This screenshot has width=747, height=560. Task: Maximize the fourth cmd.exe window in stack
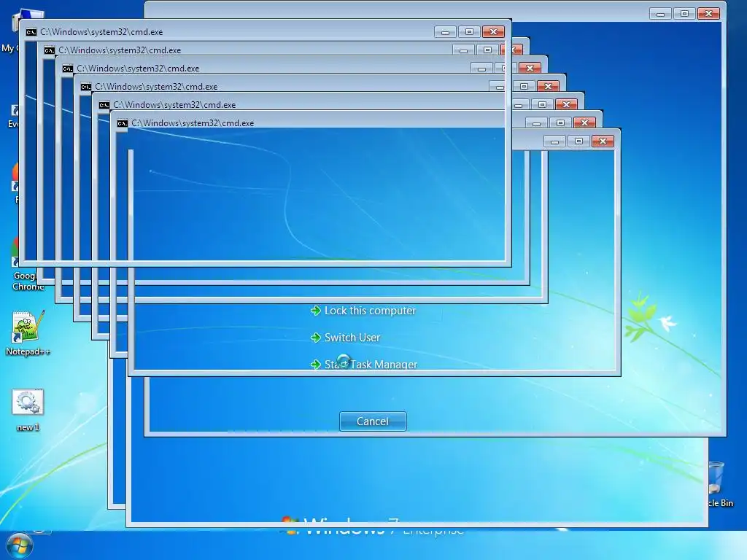click(524, 86)
